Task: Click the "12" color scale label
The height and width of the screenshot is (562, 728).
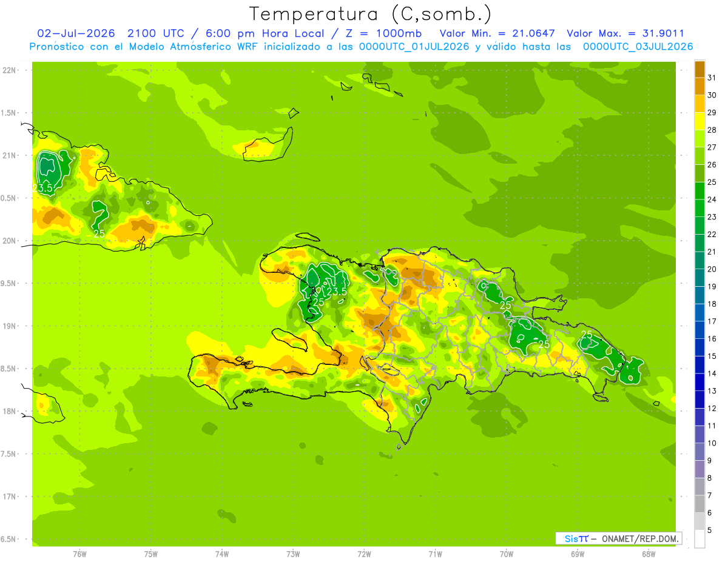Action: pos(712,408)
